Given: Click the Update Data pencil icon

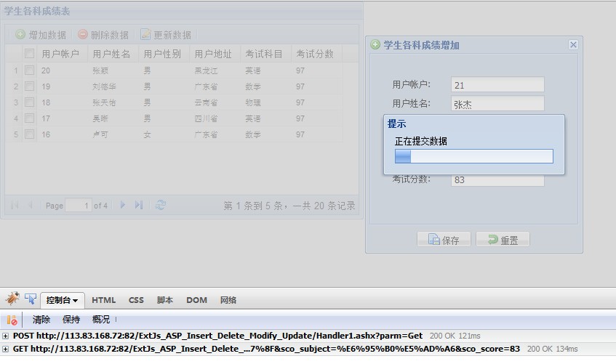Looking at the screenshot, I should point(145,35).
